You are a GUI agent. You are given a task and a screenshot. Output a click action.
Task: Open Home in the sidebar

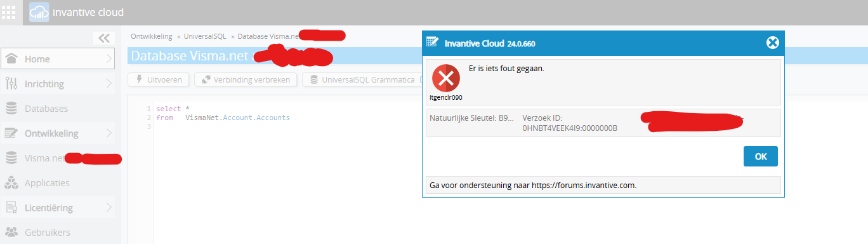(58, 58)
